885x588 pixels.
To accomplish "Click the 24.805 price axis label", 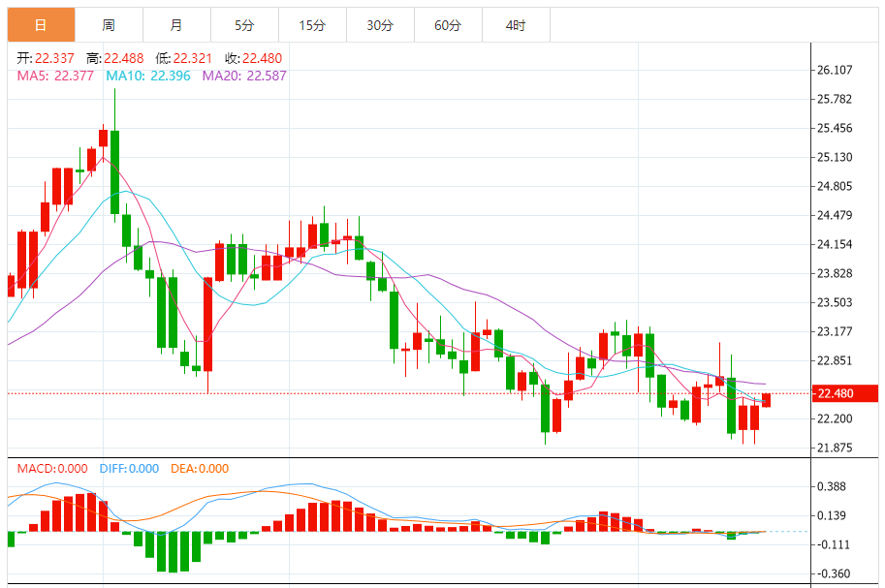I will (835, 186).
